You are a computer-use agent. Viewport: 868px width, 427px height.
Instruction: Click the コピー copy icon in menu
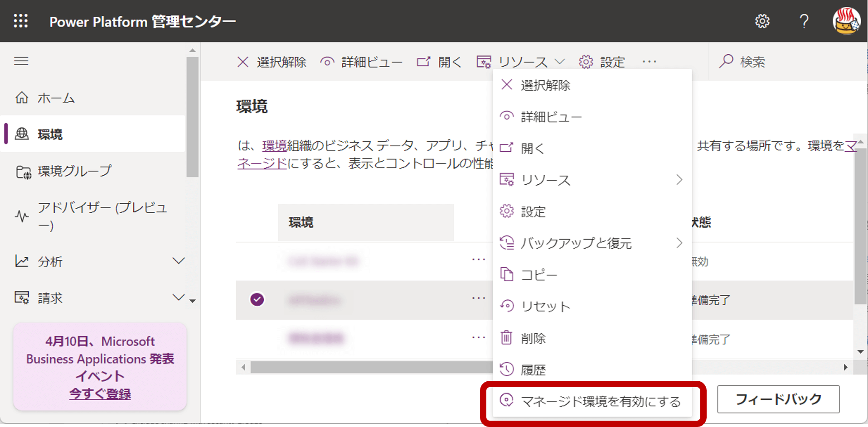pos(507,274)
